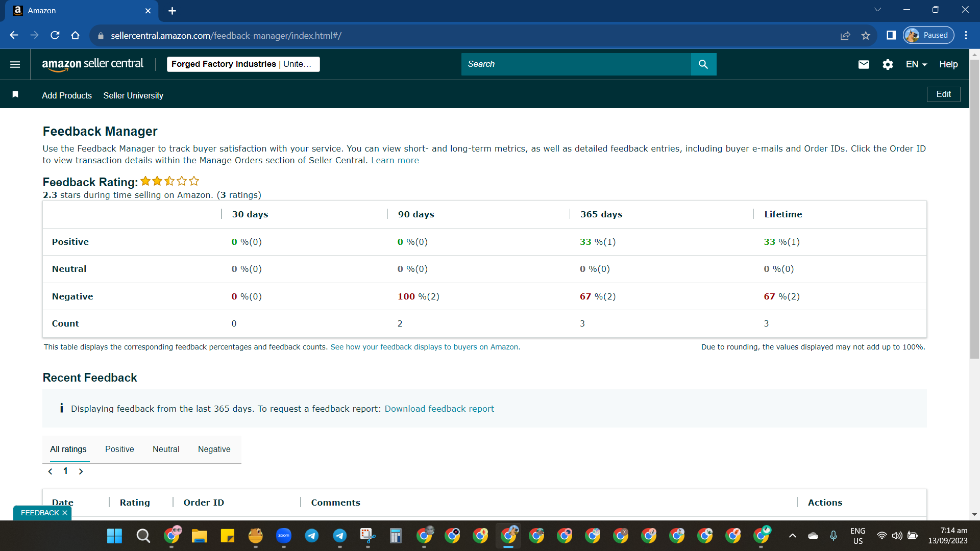Click the 365 days column header

601,214
